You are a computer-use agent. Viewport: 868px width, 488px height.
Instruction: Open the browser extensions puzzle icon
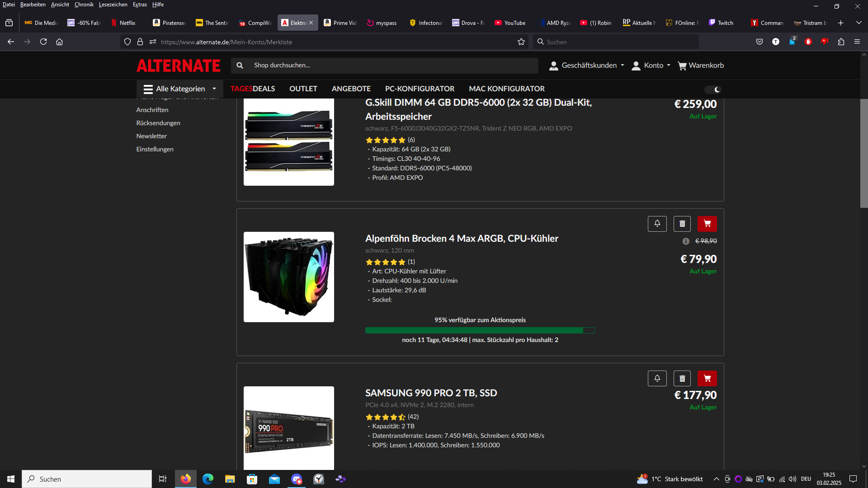[x=841, y=42]
